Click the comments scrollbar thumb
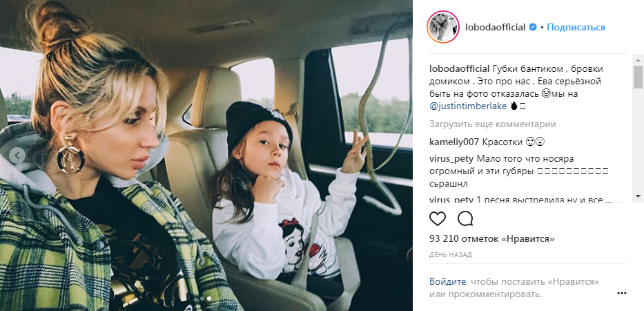644x311 pixels. tap(637, 77)
